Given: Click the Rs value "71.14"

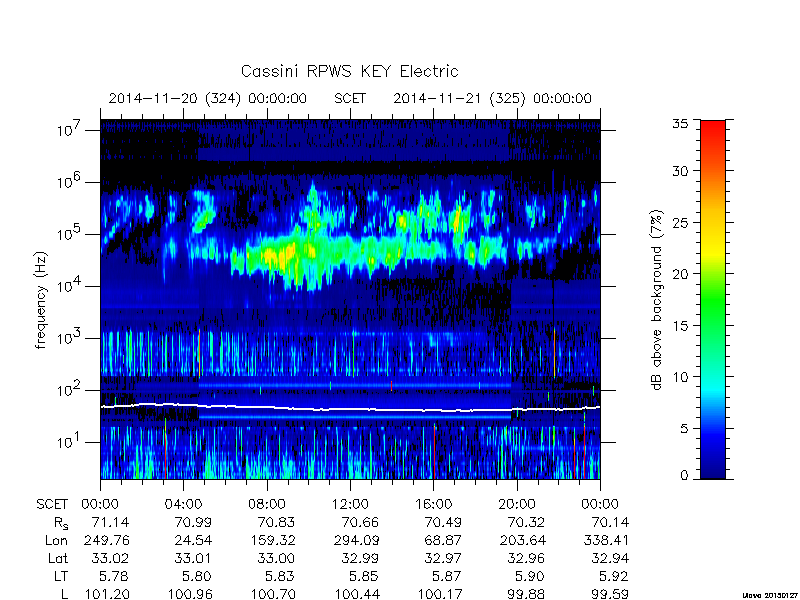Looking at the screenshot, I should click(110, 522).
